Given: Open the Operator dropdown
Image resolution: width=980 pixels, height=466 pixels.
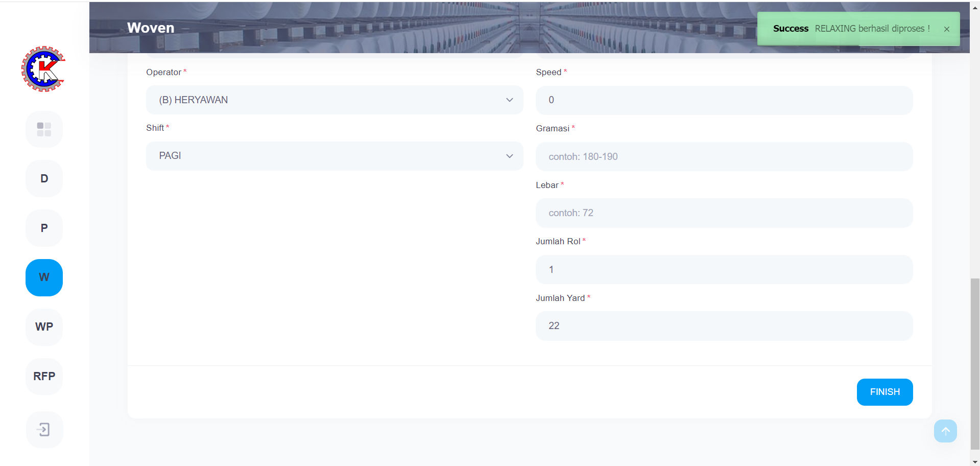Looking at the screenshot, I should 334,100.
